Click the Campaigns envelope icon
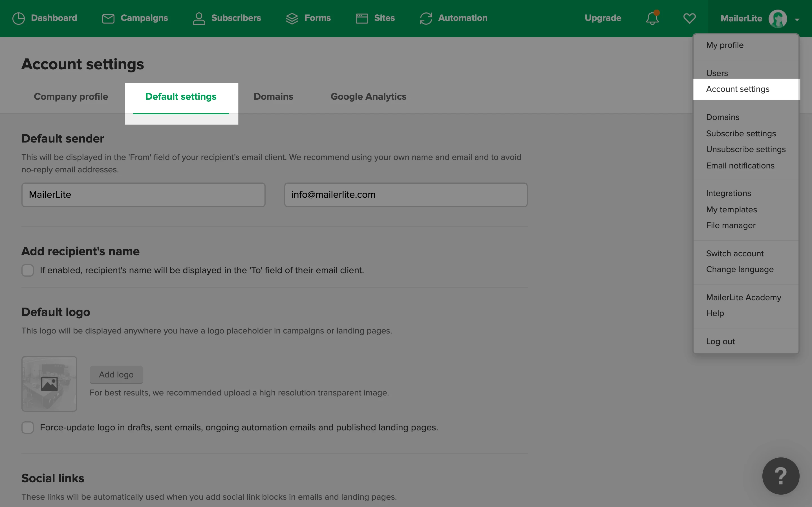The height and width of the screenshot is (507, 812). click(108, 18)
